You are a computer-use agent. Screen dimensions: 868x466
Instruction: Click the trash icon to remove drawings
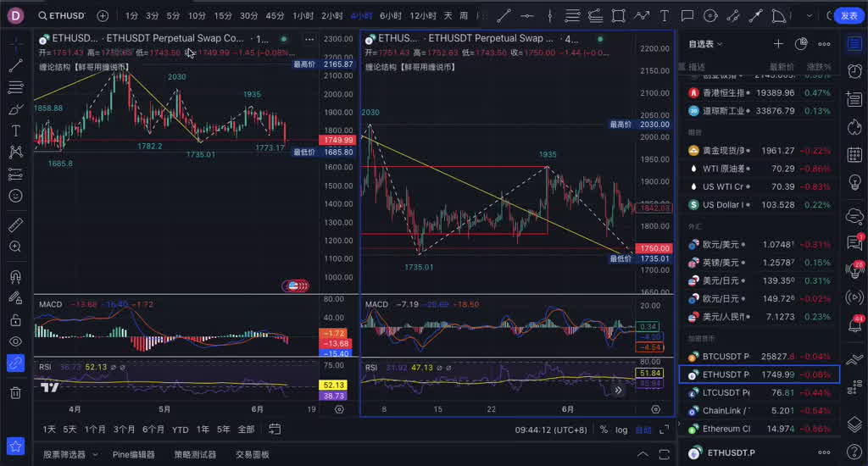[x=15, y=392]
